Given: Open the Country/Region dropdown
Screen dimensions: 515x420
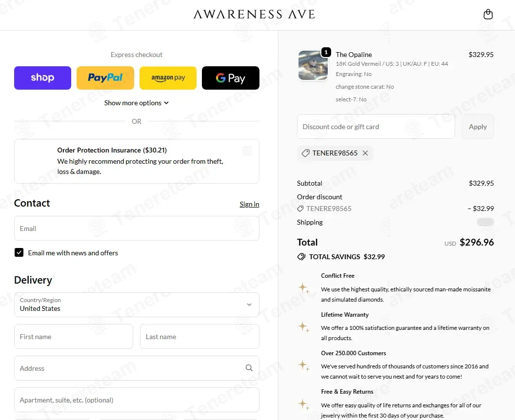Looking at the screenshot, I should 137,305.
